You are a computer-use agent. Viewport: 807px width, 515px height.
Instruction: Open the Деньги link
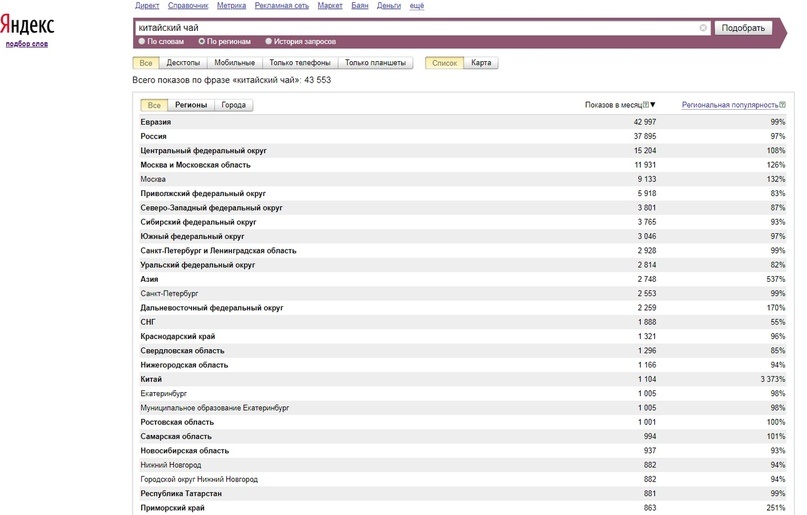point(389,6)
